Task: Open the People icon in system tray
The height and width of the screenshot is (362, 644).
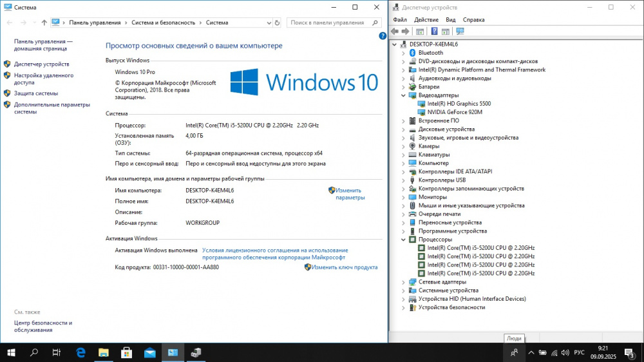Action: pos(514,352)
